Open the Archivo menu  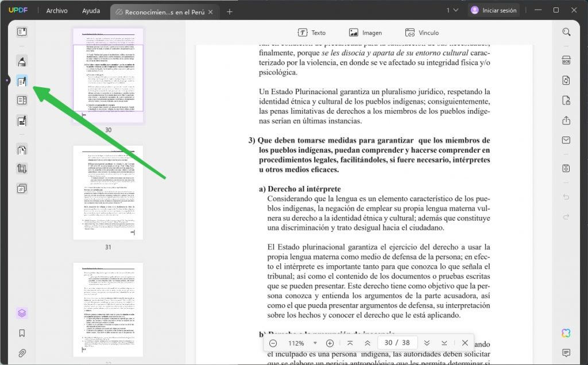(56, 10)
